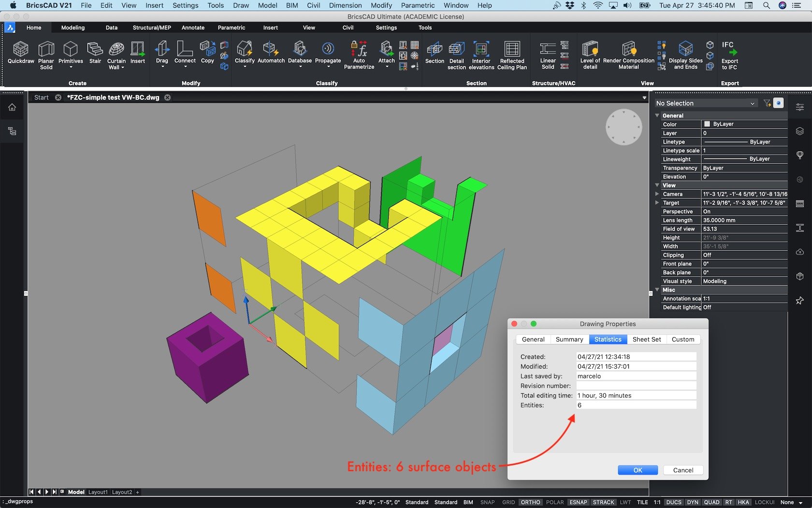This screenshot has height=508, width=812.
Task: Enable GRID in the status bar
Action: (508, 502)
